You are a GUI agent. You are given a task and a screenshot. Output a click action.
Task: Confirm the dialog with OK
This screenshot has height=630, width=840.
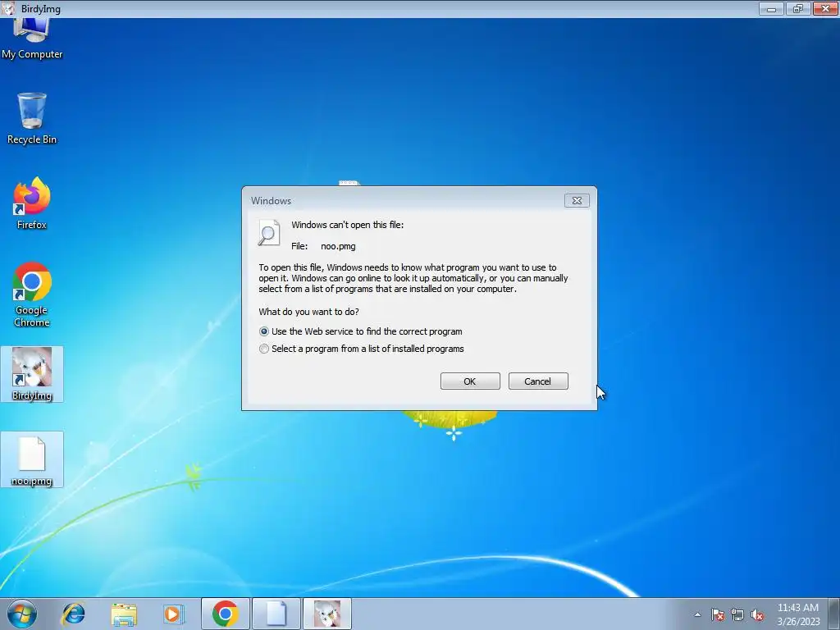[470, 381]
